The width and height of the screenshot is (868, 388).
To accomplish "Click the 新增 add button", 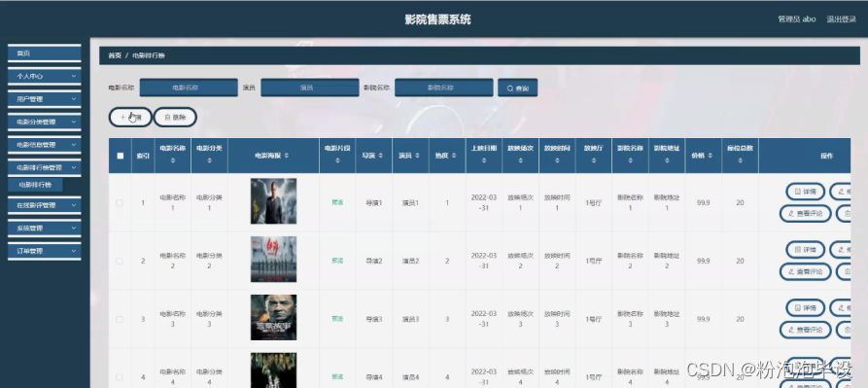I will pyautogui.click(x=130, y=118).
